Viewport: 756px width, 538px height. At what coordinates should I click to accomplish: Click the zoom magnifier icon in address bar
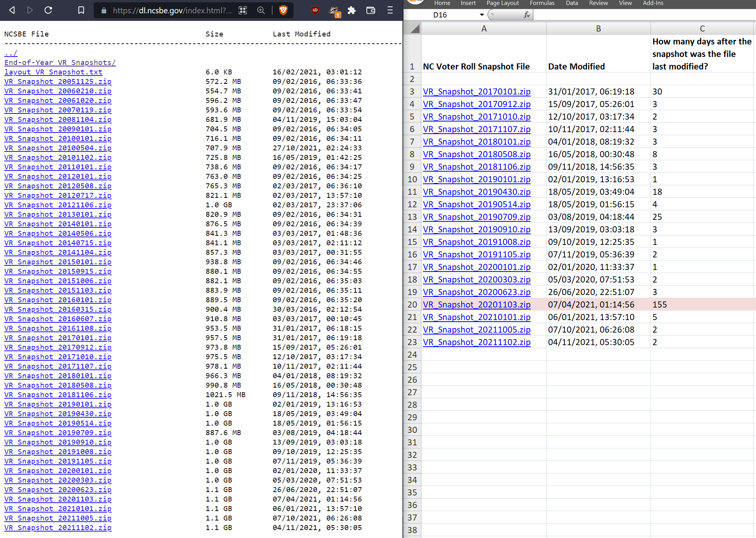tap(261, 10)
